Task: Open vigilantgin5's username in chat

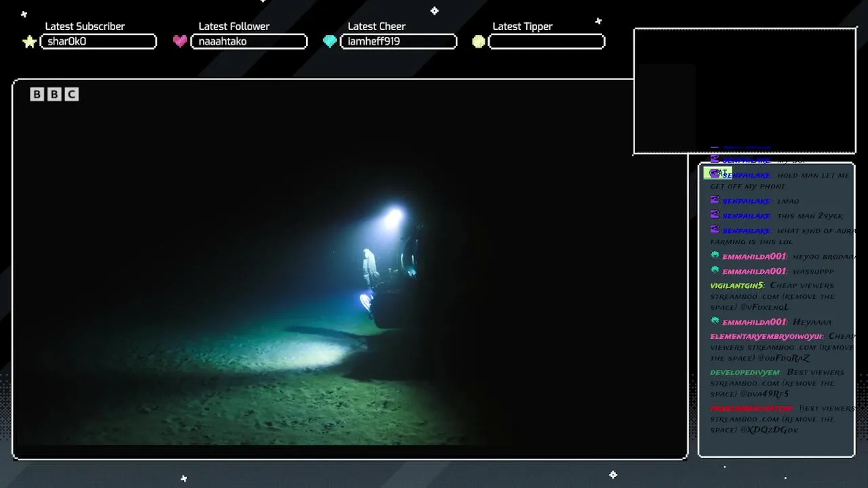Action: (737, 286)
